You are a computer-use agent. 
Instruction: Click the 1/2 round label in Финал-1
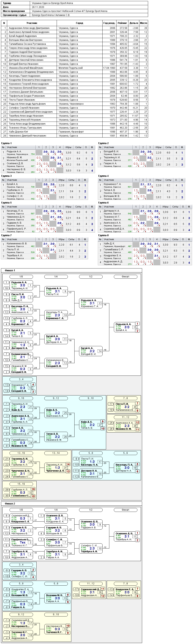[91, 277]
